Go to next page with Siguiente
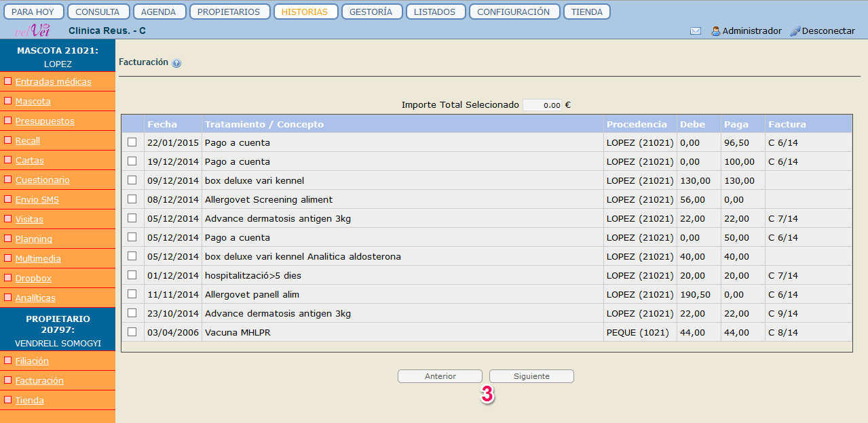Screen dimensions: 868x423 click(531, 376)
